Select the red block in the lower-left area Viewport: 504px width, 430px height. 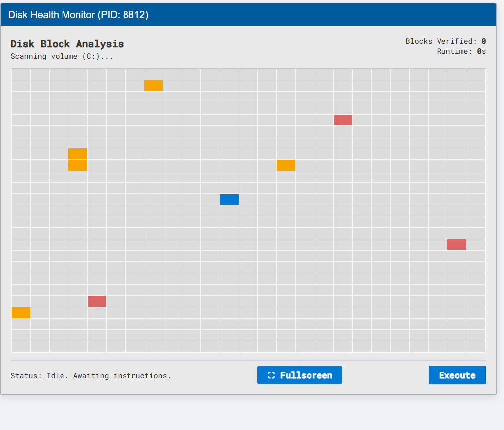tap(97, 301)
